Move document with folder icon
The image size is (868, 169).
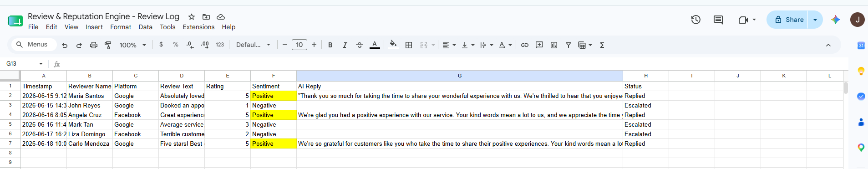pos(206,17)
